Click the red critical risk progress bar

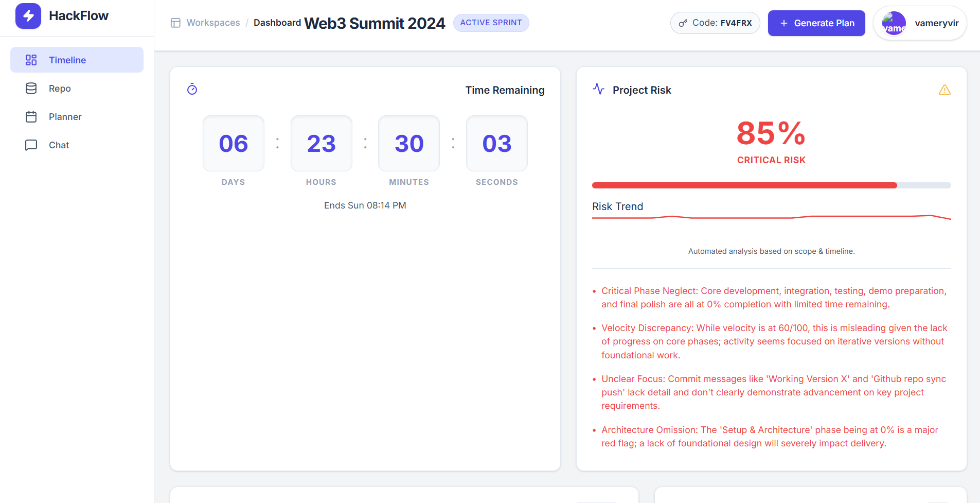click(744, 185)
